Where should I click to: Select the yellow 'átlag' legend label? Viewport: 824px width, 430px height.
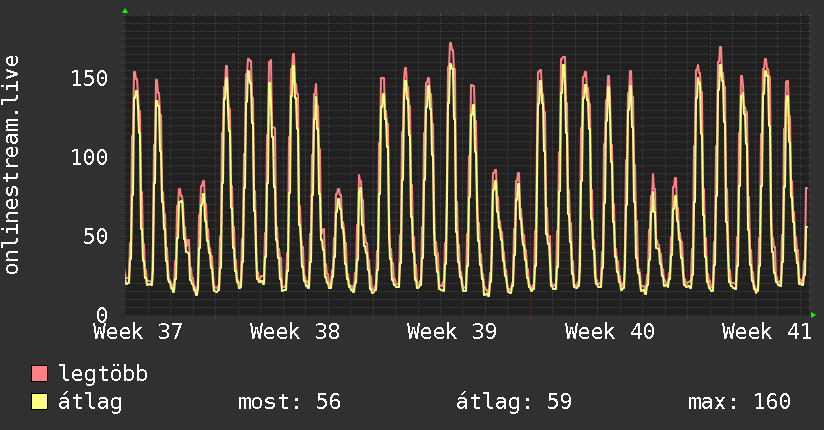[x=90, y=402]
